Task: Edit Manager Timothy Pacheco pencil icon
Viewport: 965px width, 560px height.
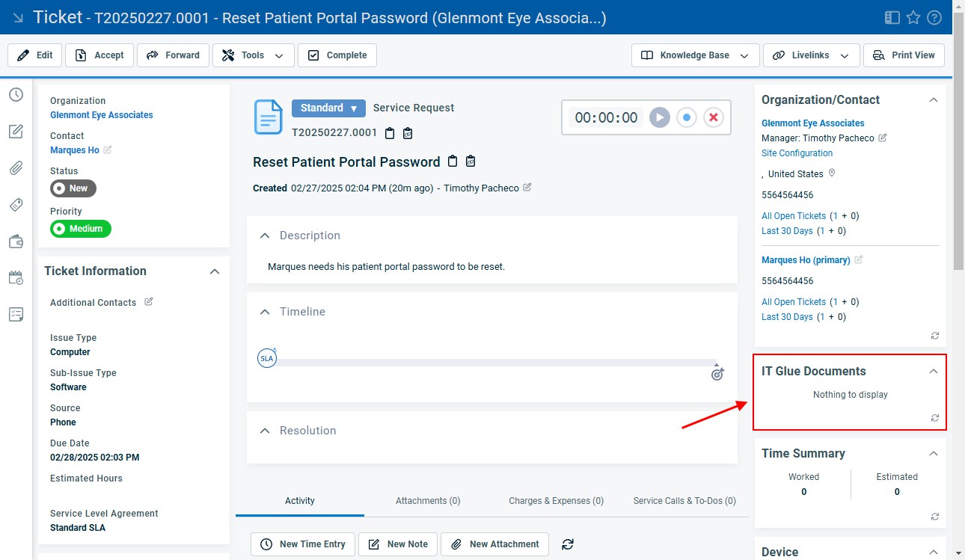Action: pyautogui.click(x=883, y=138)
